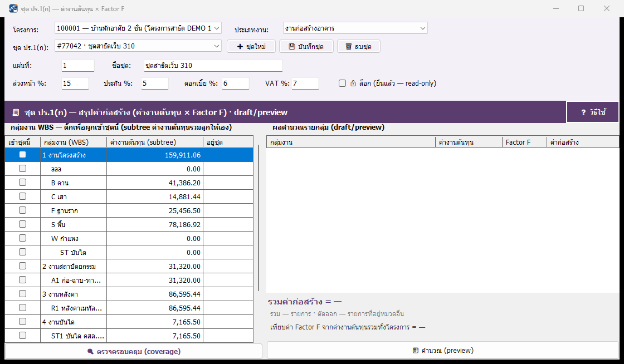The image size is (624, 364).
Task: Click the เข้าชุดนี้ column header
Action: (23, 142)
